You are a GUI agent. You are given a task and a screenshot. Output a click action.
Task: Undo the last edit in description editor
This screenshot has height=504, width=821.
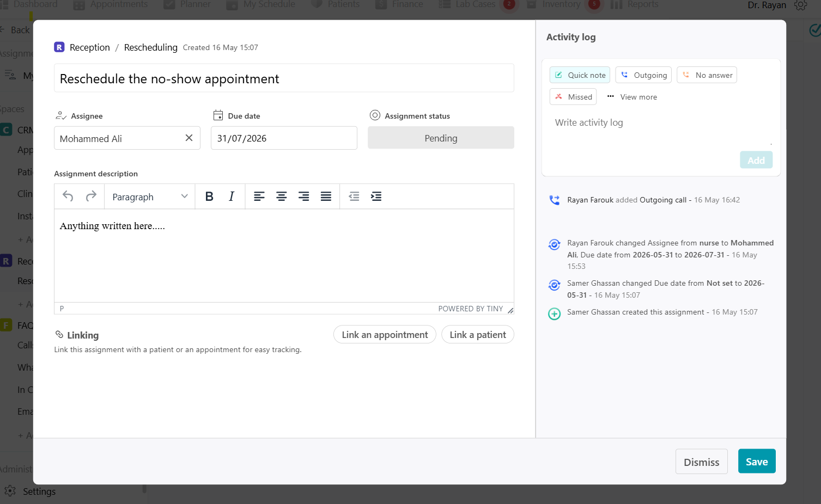tap(68, 196)
